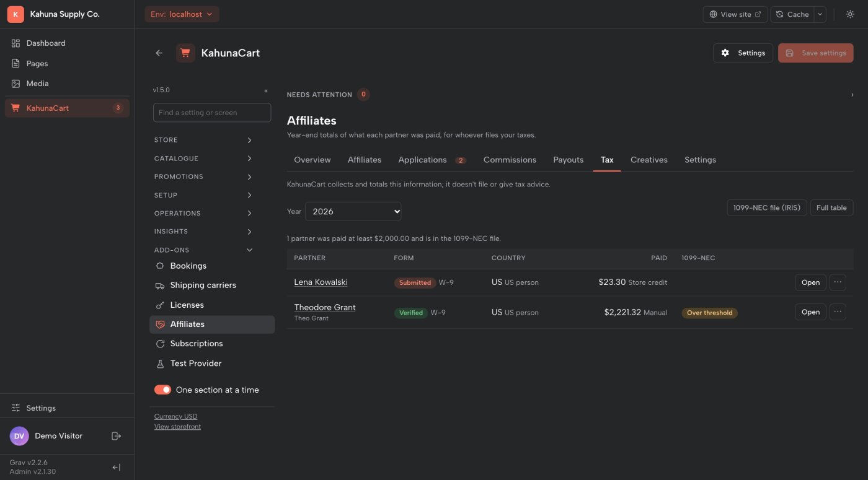Open the Env: localhost dropdown
This screenshot has width=868, height=480.
(182, 14)
